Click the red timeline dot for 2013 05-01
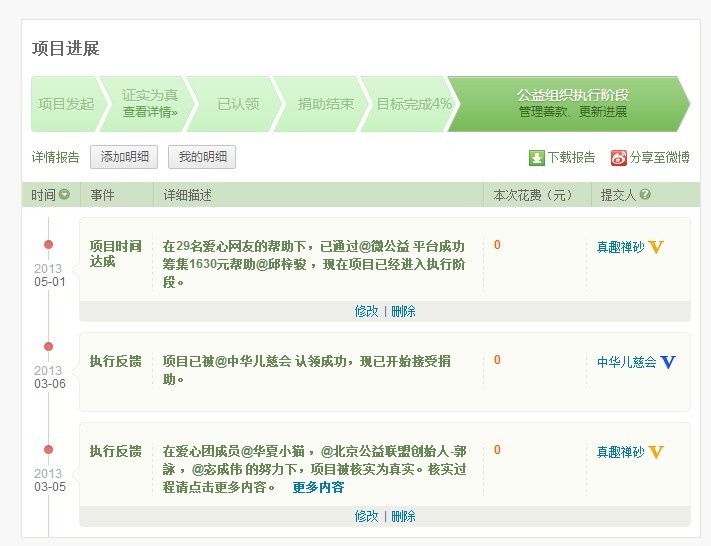 (49, 244)
